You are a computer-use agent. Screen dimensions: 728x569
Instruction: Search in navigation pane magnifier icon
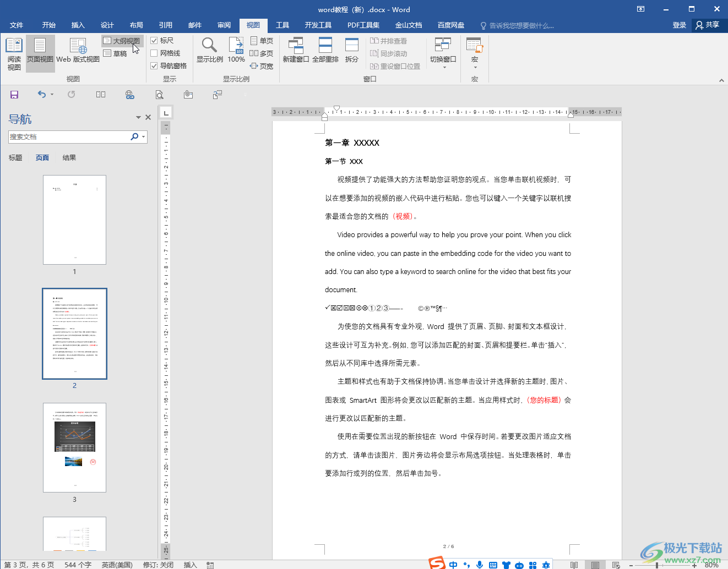point(134,136)
